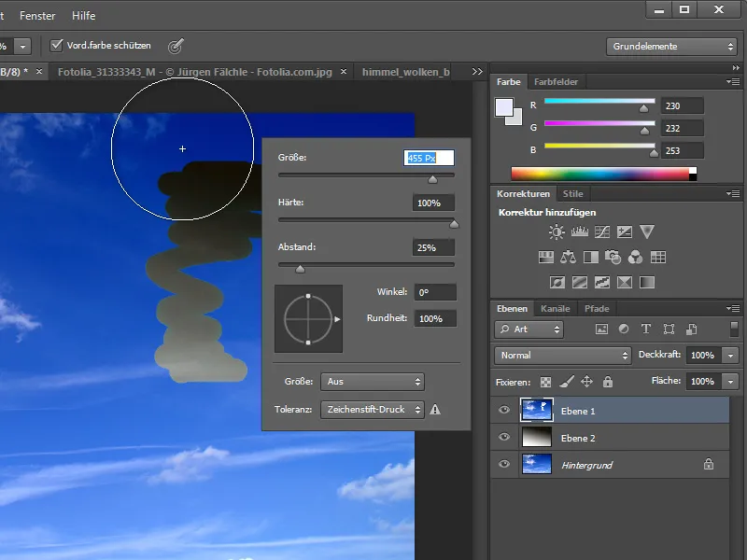This screenshot has height=560, width=747.
Task: Add a Curves adjustment
Action: pyautogui.click(x=601, y=231)
